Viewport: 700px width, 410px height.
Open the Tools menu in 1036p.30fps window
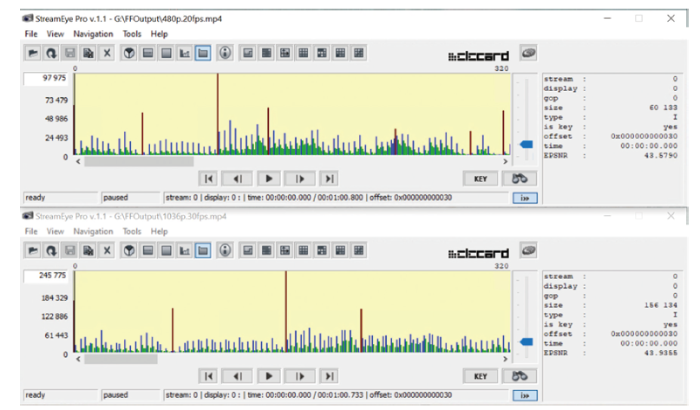coord(132,231)
